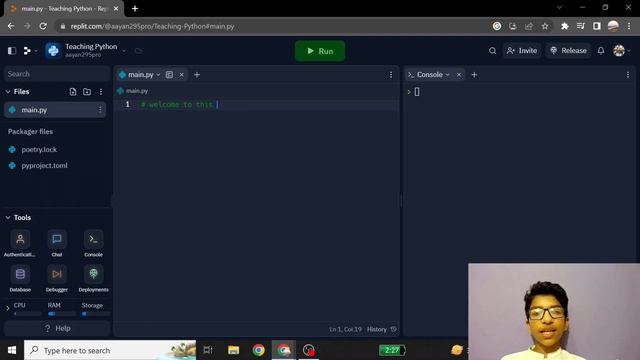Expand the Teaching Python title dropdown
This screenshot has width=640, height=360.
124,51
